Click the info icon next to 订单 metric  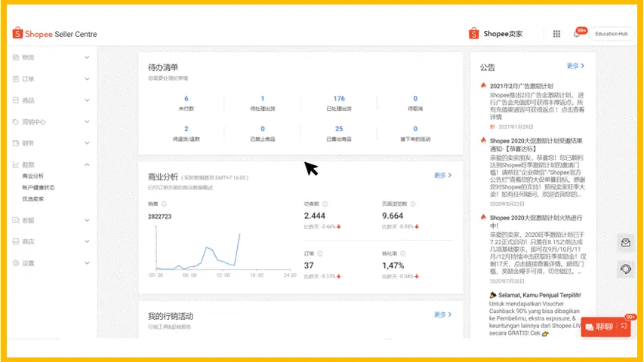pyautogui.click(x=320, y=253)
